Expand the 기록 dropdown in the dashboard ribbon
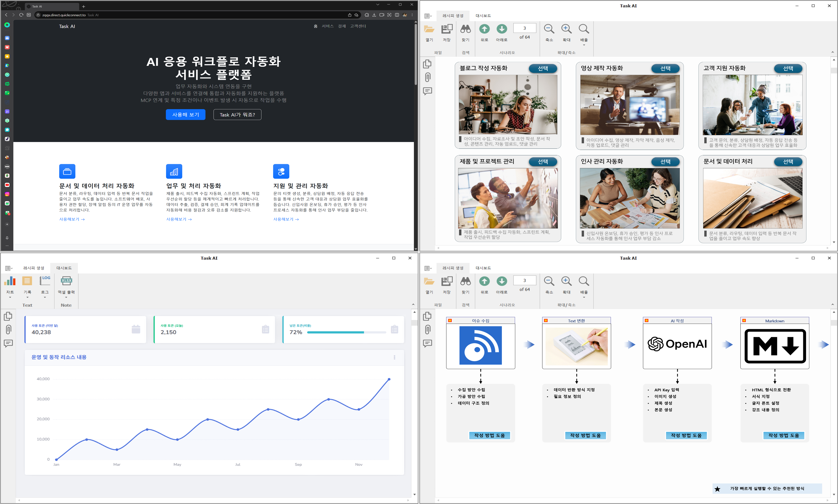 click(x=27, y=297)
